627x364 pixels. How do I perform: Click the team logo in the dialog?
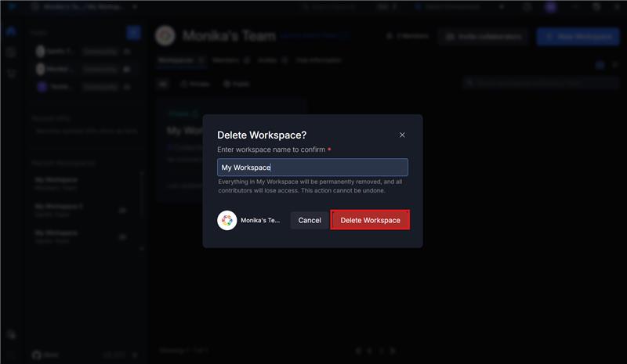click(x=227, y=220)
